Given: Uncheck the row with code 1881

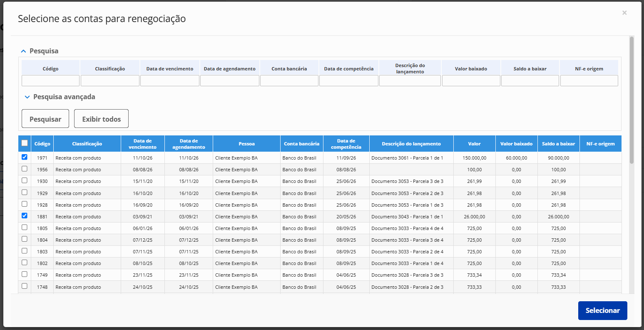Looking at the screenshot, I should 25,215.
